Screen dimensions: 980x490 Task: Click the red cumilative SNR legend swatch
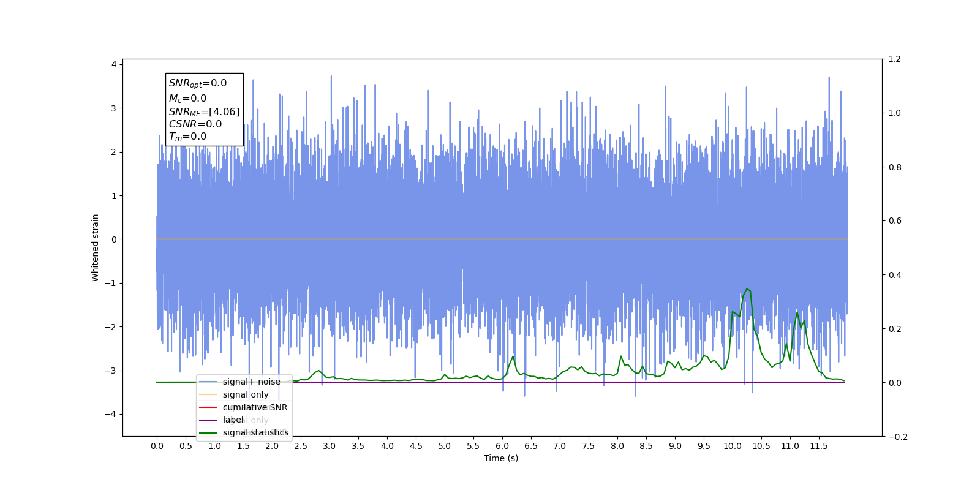click(x=208, y=407)
